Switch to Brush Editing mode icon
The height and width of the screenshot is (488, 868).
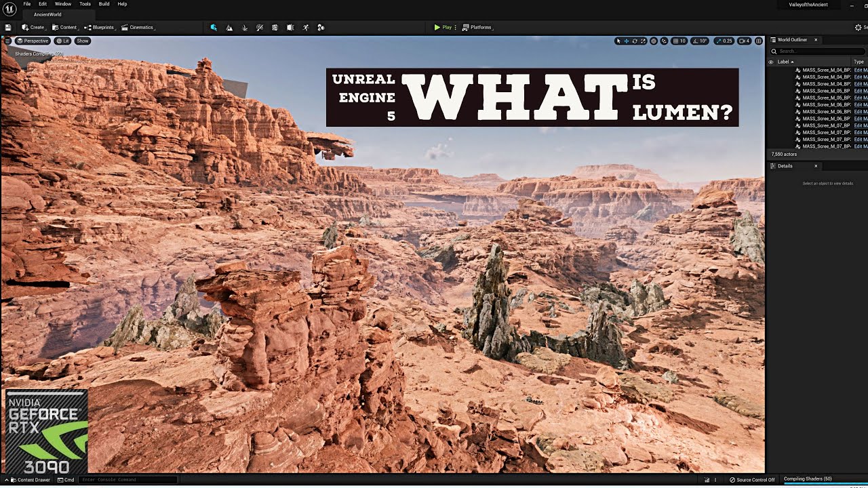click(290, 27)
